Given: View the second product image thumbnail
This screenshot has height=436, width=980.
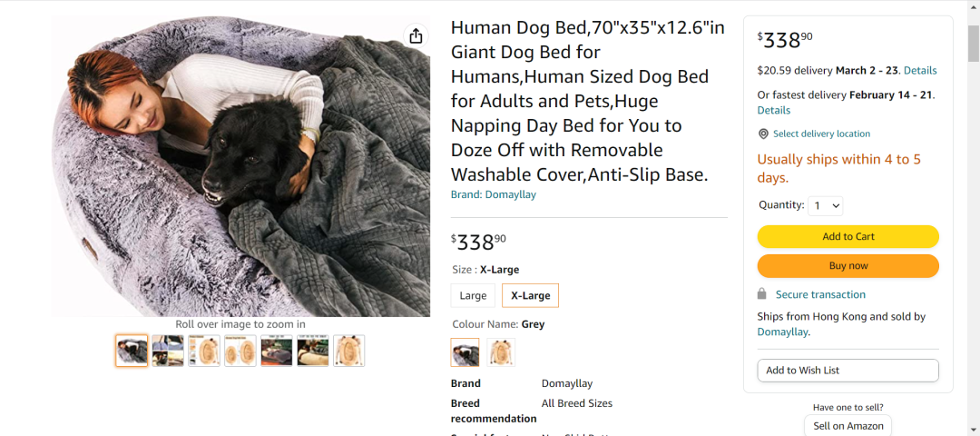Looking at the screenshot, I should pyautogui.click(x=168, y=351).
